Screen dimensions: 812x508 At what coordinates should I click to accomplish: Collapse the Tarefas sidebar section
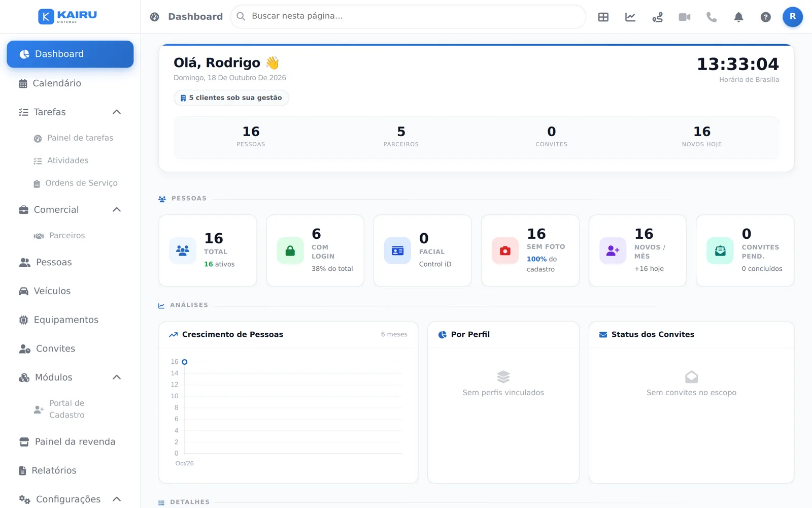click(x=117, y=112)
